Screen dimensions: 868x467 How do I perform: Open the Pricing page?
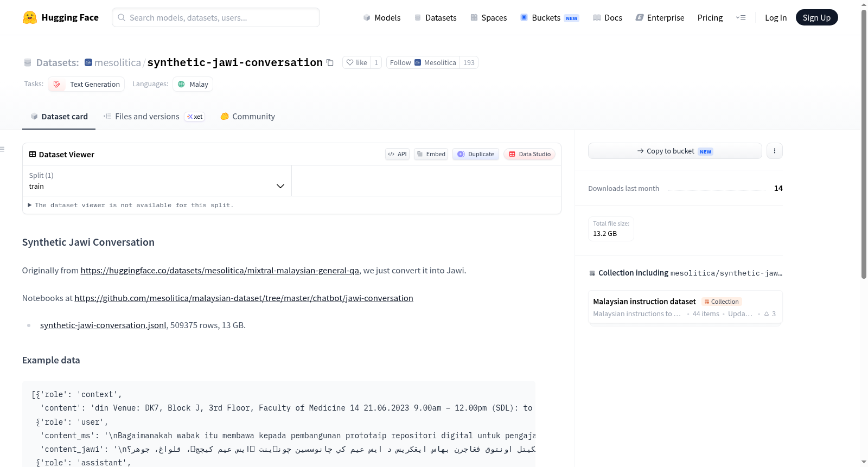pyautogui.click(x=710, y=17)
